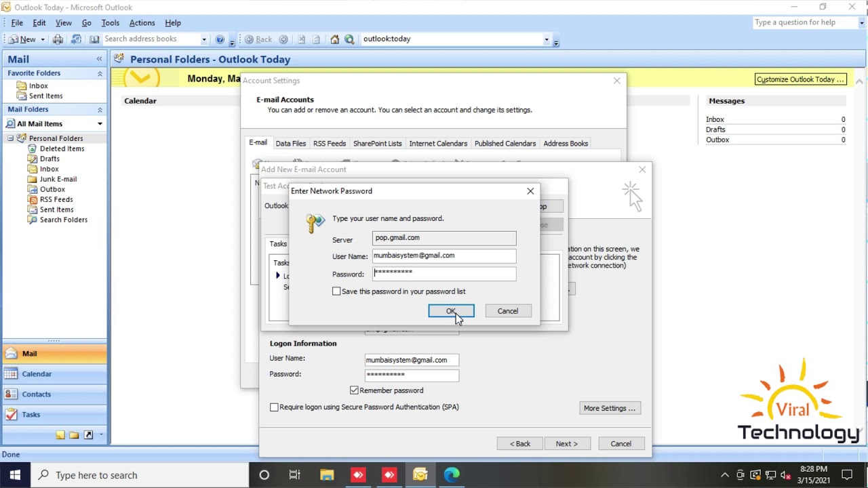The image size is (868, 488).
Task: Open the Shortcuts icon in the navigation pane
Action: [88, 435]
